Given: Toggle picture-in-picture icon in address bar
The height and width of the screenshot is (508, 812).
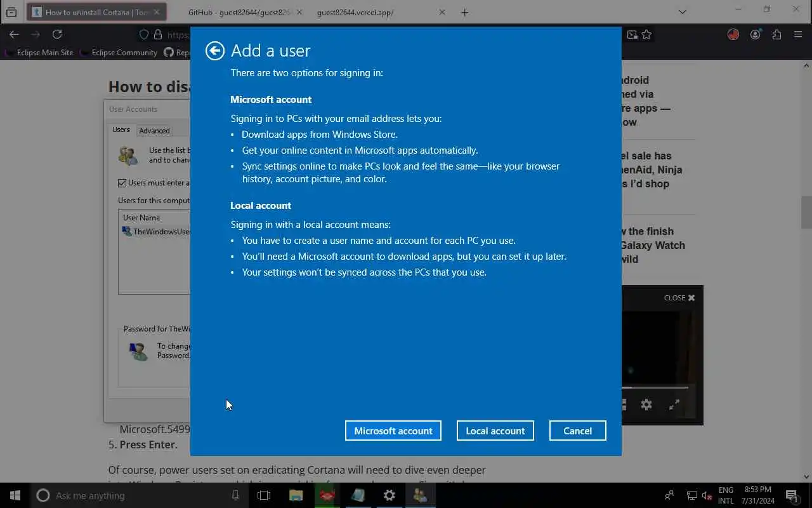Looking at the screenshot, I should point(632,35).
